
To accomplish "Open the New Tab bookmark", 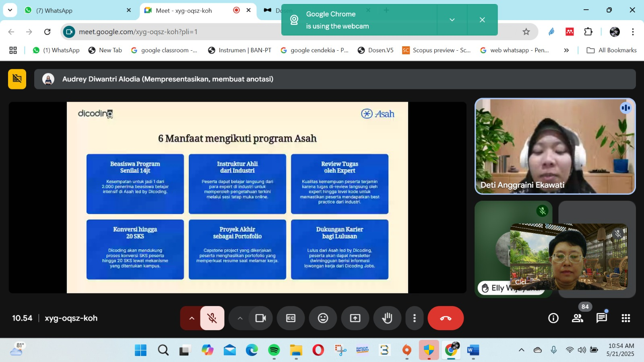I will (105, 50).
